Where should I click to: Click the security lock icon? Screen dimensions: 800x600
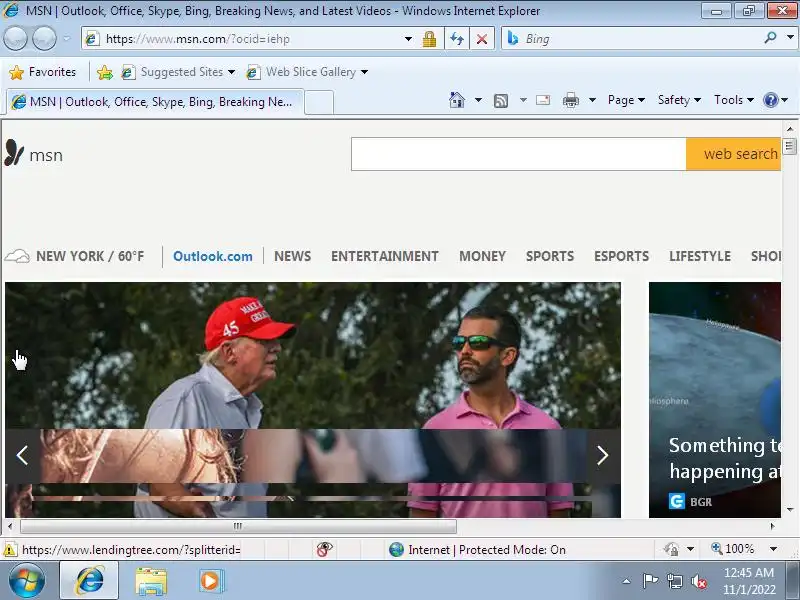click(x=430, y=39)
